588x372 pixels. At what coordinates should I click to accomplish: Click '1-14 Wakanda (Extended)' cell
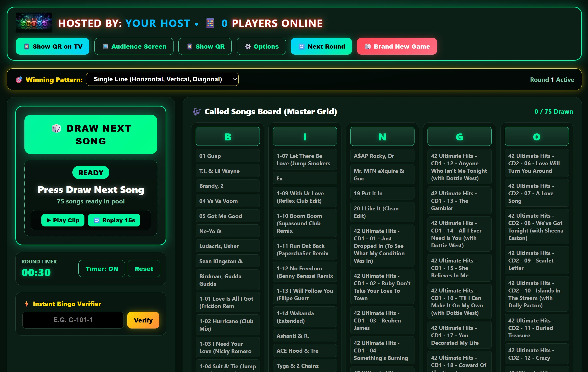tap(305, 317)
